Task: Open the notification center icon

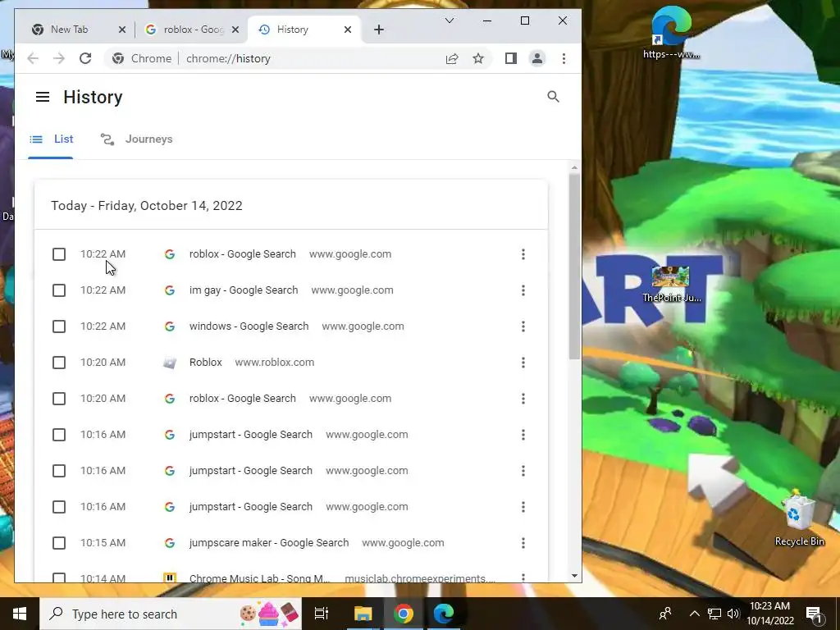Action: [814, 615]
